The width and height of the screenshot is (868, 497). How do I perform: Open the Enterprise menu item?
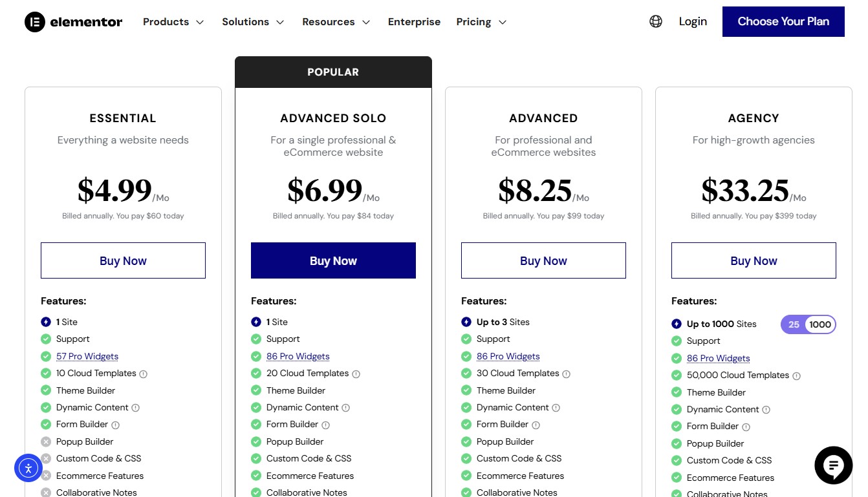click(415, 21)
